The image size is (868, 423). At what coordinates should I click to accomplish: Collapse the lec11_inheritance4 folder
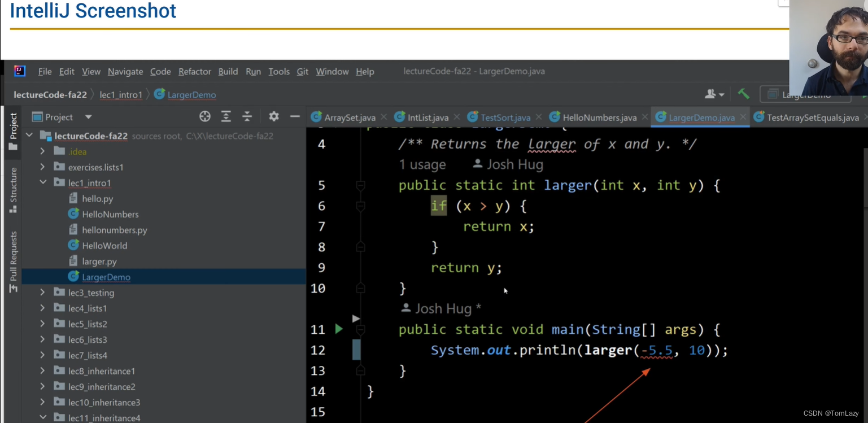tap(42, 418)
